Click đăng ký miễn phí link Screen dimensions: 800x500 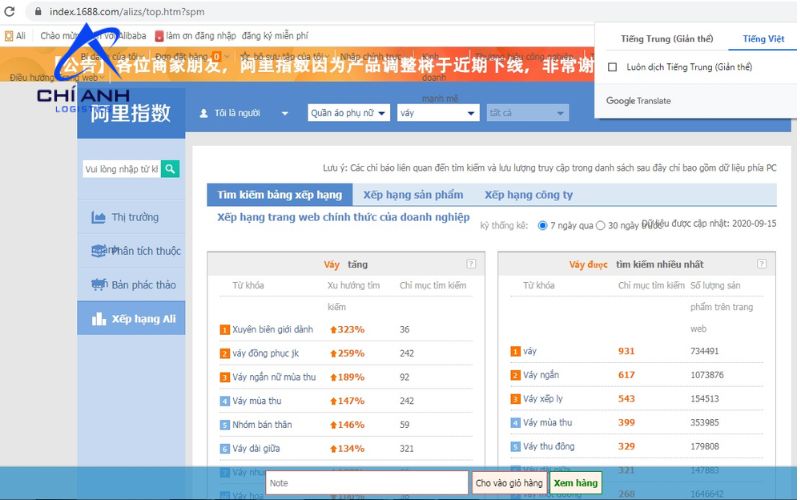pyautogui.click(x=275, y=36)
